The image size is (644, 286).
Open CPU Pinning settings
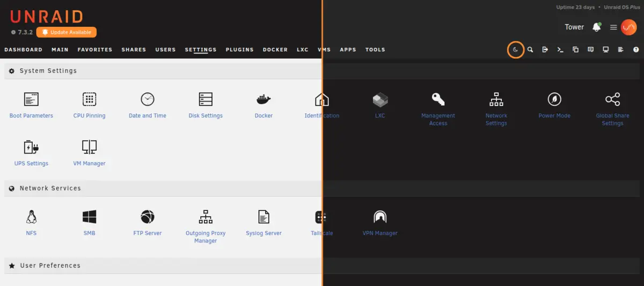[x=89, y=106]
